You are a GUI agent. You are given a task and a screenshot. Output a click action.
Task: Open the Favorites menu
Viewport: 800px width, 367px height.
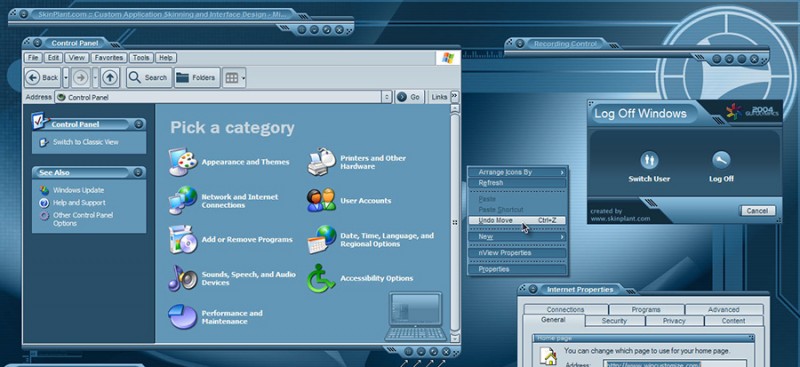click(109, 58)
